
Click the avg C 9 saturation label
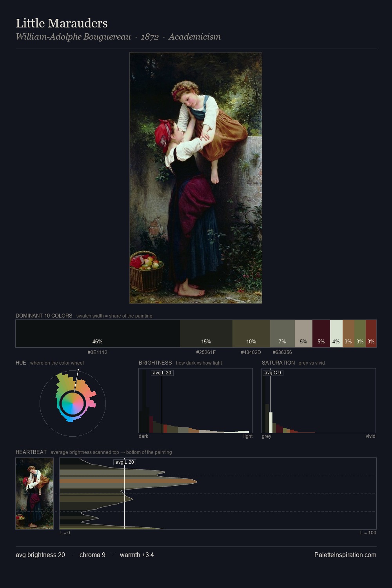click(272, 373)
